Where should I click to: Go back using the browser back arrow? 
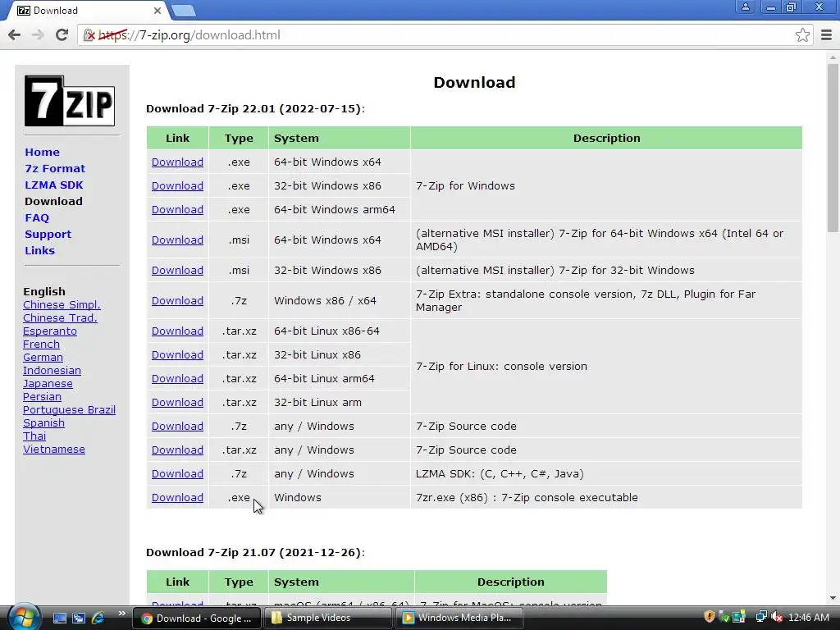click(15, 35)
